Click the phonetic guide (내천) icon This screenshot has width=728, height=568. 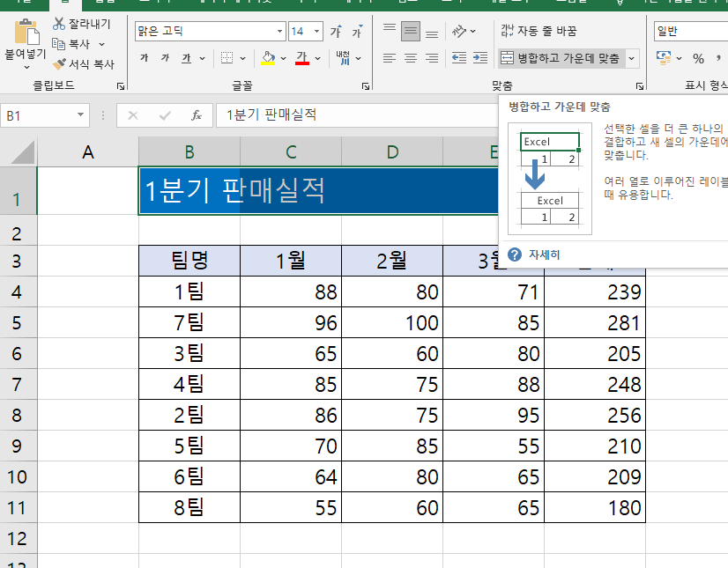[343, 58]
